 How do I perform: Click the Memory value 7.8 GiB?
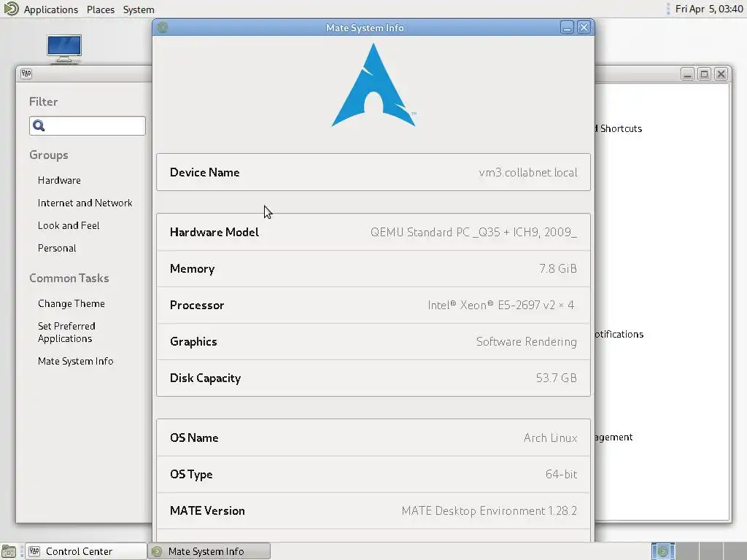pyautogui.click(x=558, y=268)
